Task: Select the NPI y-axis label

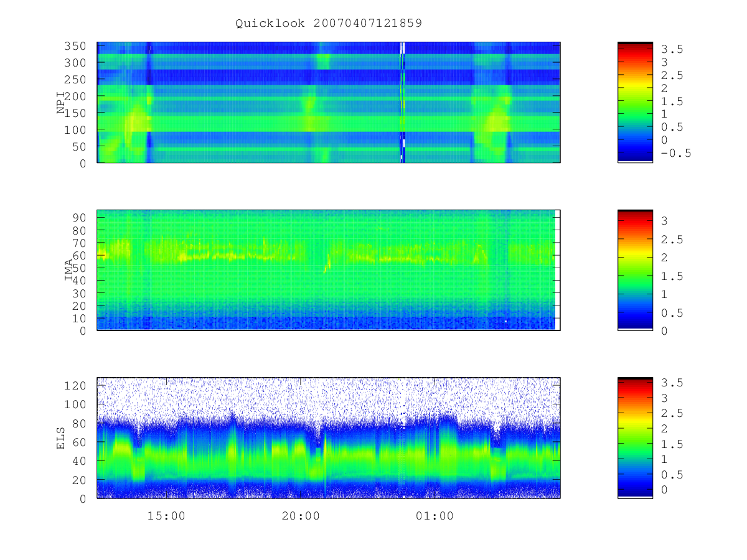Action: coord(61,103)
